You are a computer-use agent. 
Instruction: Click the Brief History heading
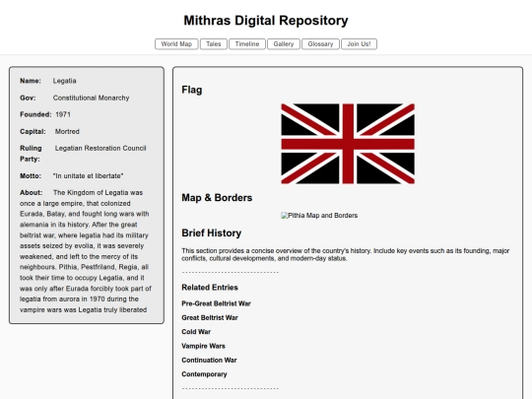tap(212, 233)
